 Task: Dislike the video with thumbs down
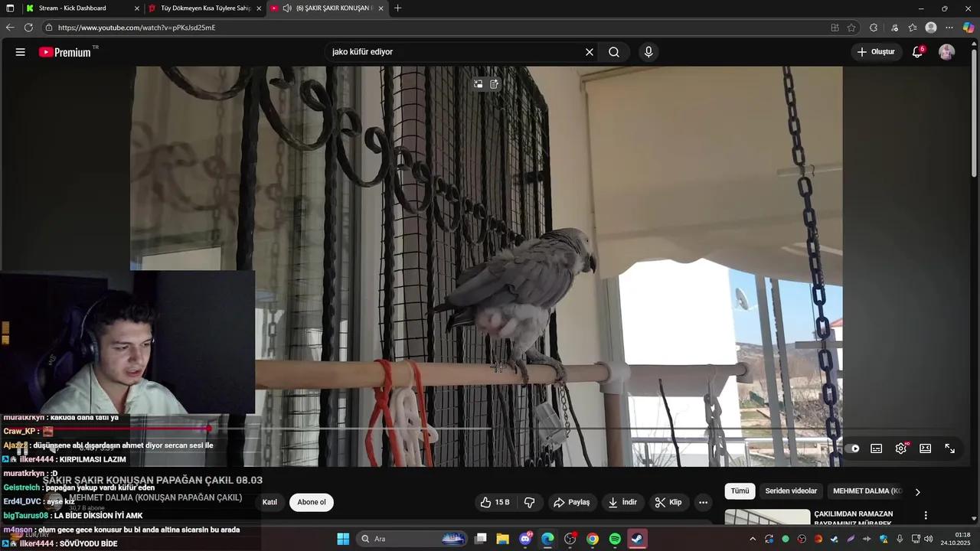529,502
